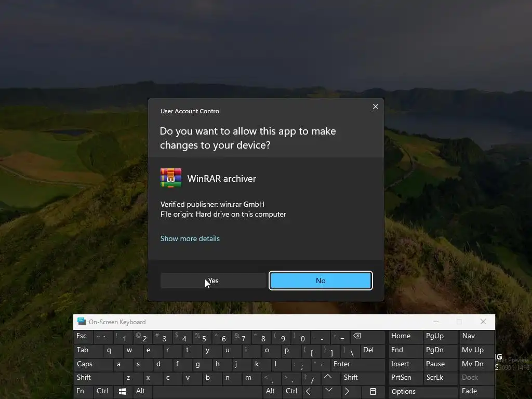Tap the spacebar on On-Screen Keyboard
This screenshot has height=399, width=532.
coord(208,392)
